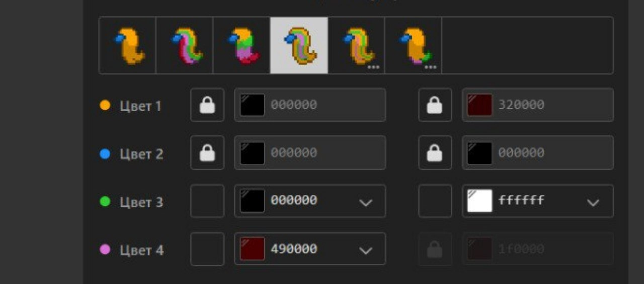This screenshot has width=644, height=284.
Task: Click the 320000 hex color field
Action: 538,105
